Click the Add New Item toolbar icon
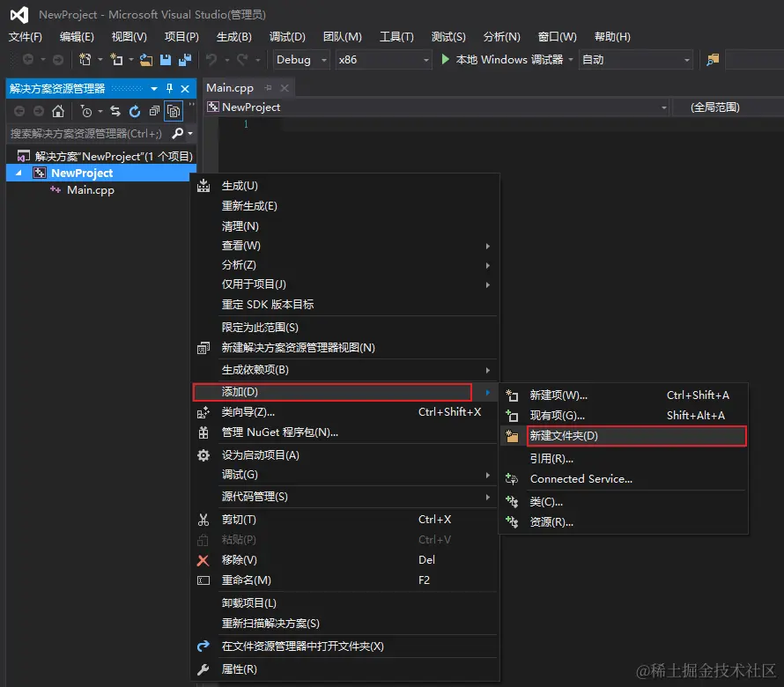The width and height of the screenshot is (784, 687). [116, 60]
